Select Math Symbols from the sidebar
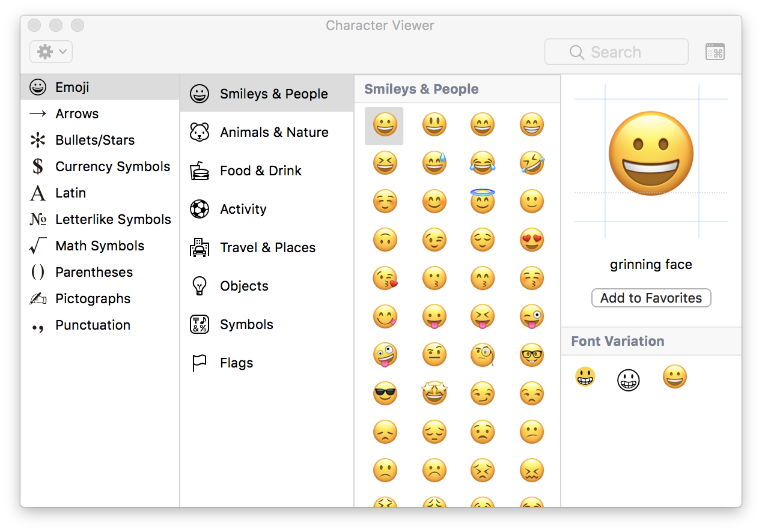This screenshot has width=762, height=532. (100, 246)
